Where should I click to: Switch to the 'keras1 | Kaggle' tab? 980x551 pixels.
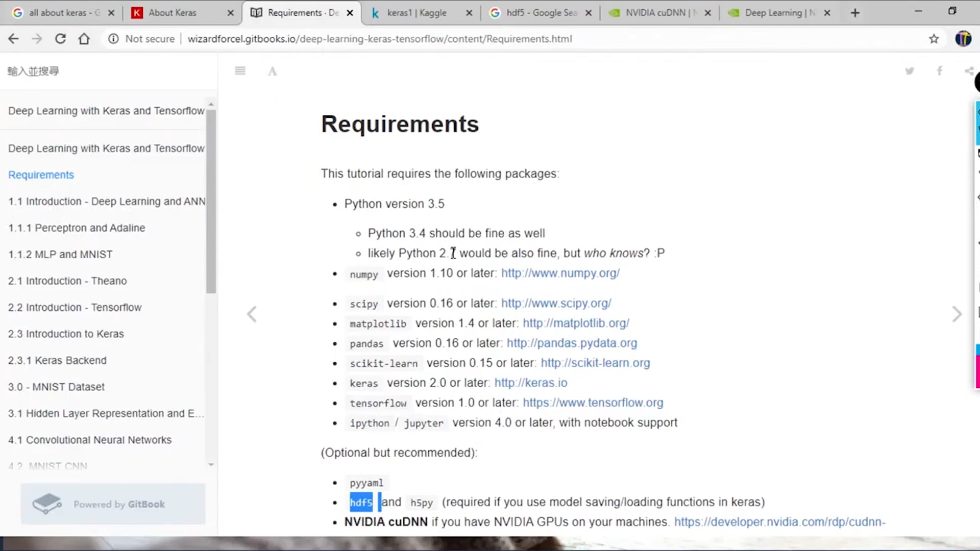coord(416,13)
